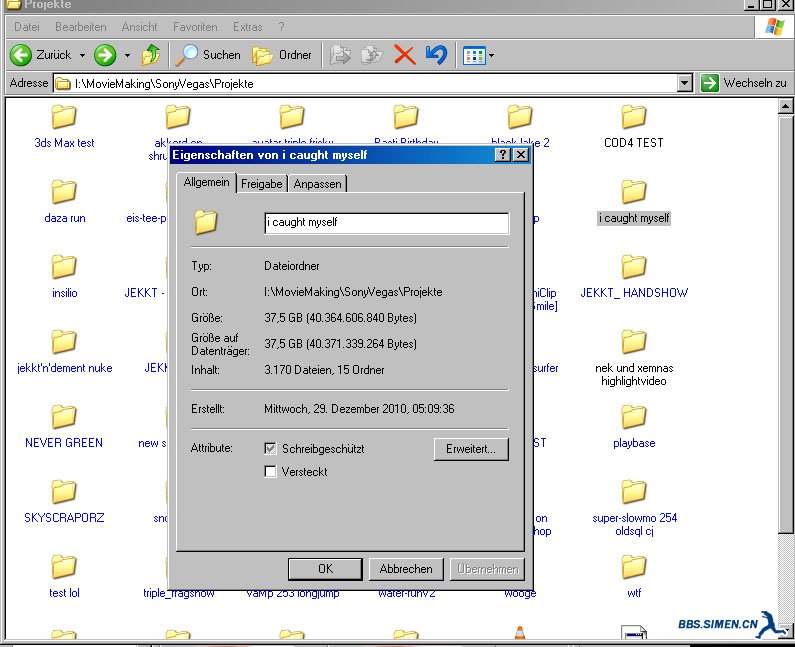
Task: Open the Erweitert... attributes dialog
Action: (x=471, y=449)
